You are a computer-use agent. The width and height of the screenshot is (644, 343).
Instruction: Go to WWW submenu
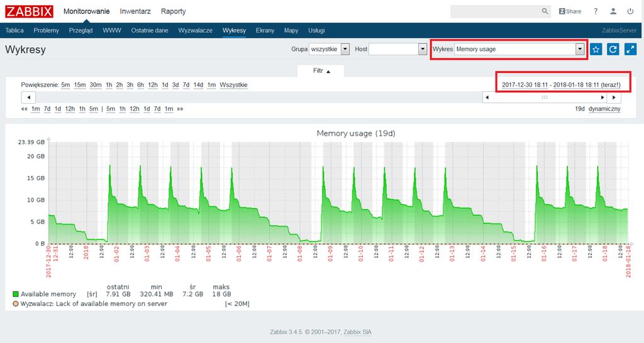pos(112,30)
